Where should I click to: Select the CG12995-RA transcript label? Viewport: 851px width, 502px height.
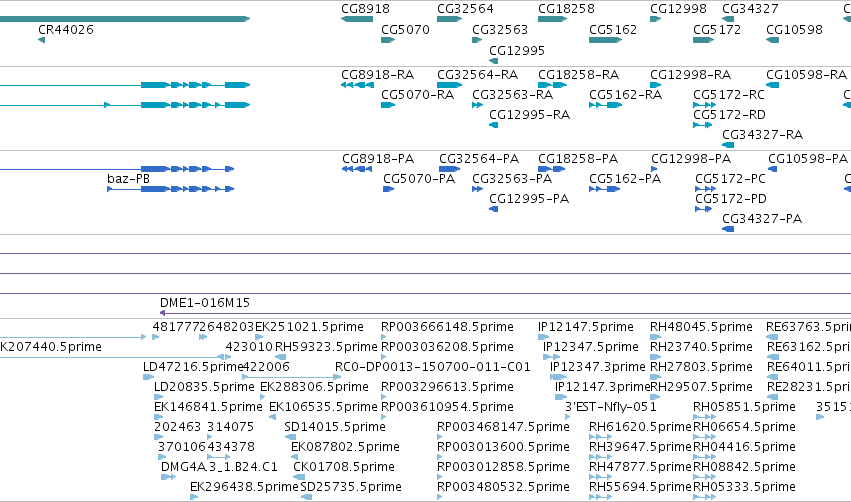click(x=529, y=115)
